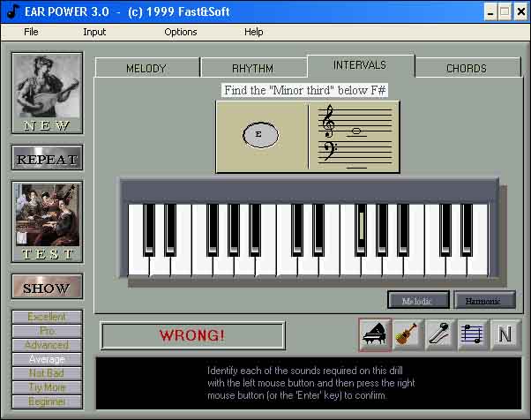Open the Options menu

pos(181,32)
